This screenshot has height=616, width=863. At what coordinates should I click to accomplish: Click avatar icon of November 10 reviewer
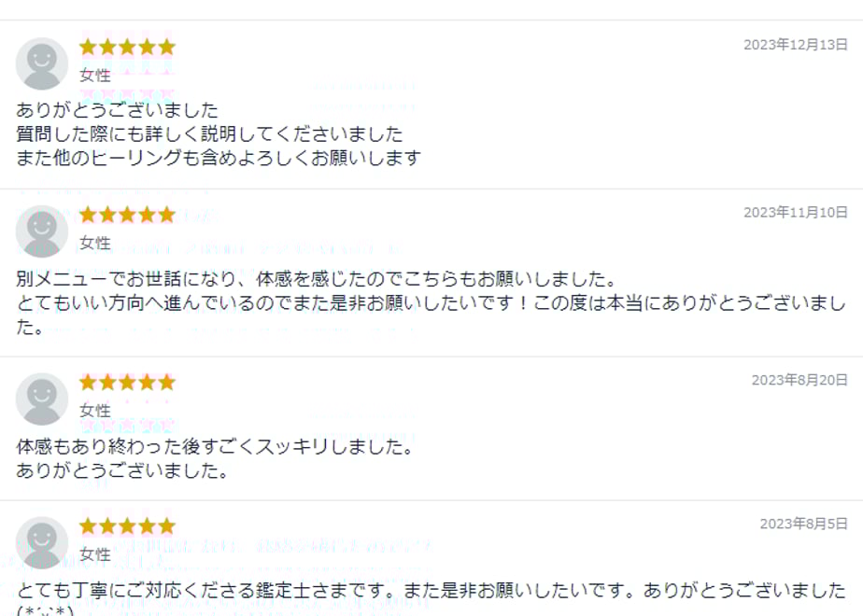pyautogui.click(x=42, y=231)
